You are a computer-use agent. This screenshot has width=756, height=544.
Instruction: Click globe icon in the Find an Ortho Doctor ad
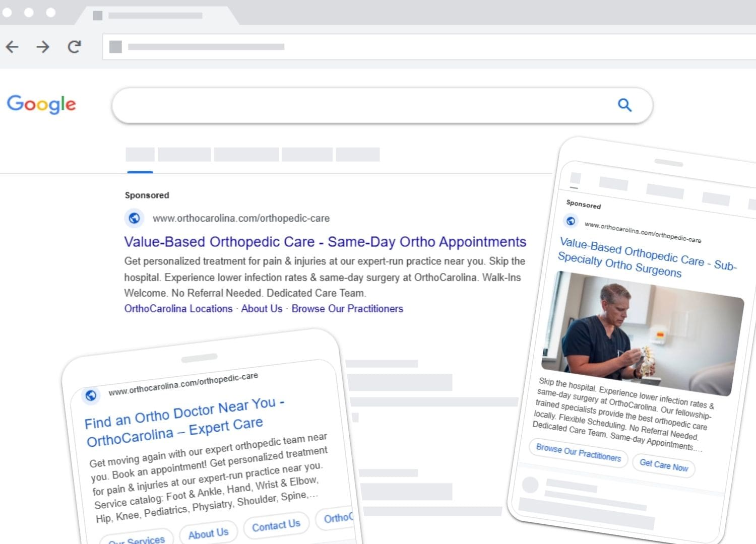click(91, 395)
